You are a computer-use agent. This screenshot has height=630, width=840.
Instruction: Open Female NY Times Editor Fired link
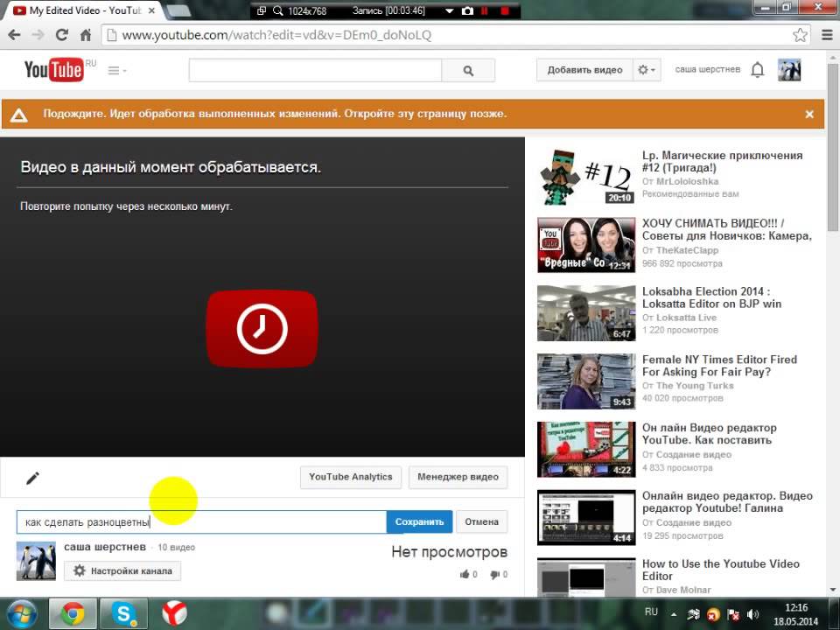point(719,366)
